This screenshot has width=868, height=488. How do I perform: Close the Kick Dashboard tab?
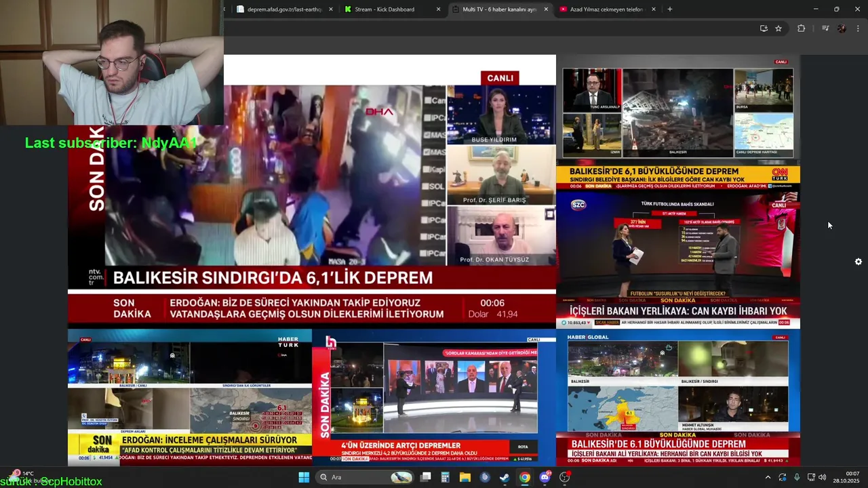tap(438, 9)
